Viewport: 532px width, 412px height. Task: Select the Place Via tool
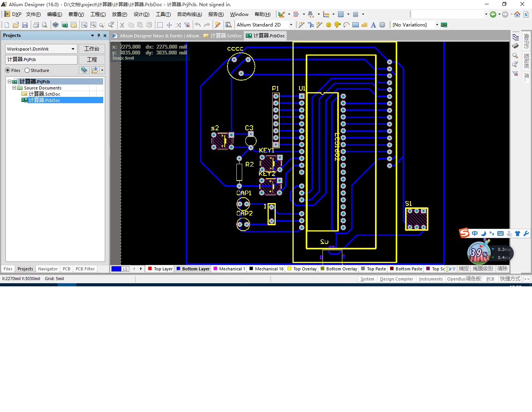pos(338,25)
